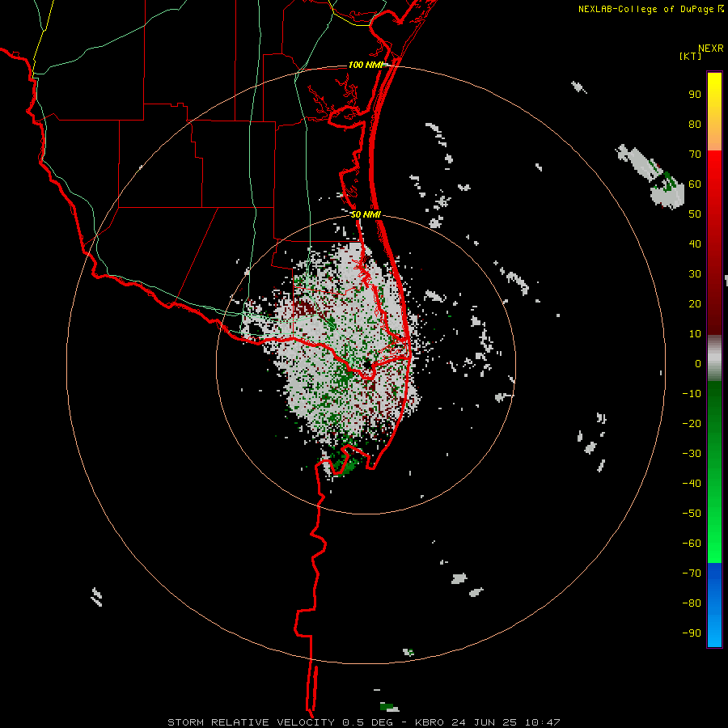Click the 50 NMI range ring label

(366, 214)
